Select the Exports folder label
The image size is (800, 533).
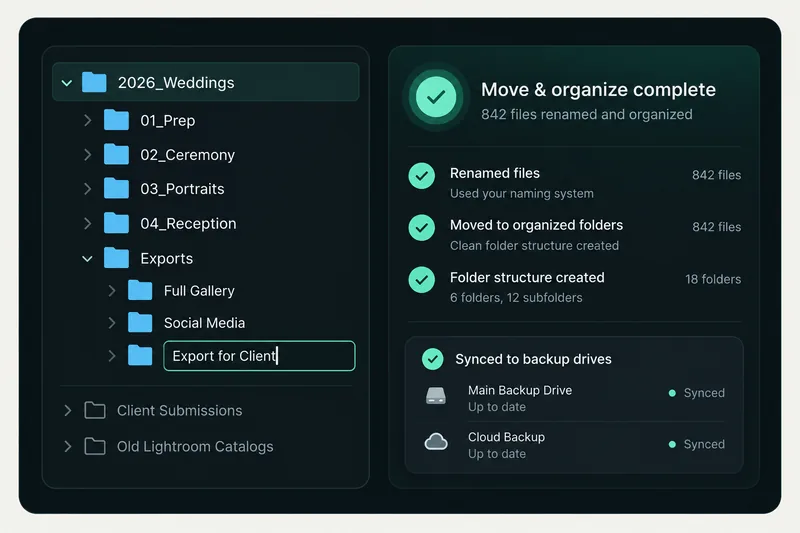point(167,259)
